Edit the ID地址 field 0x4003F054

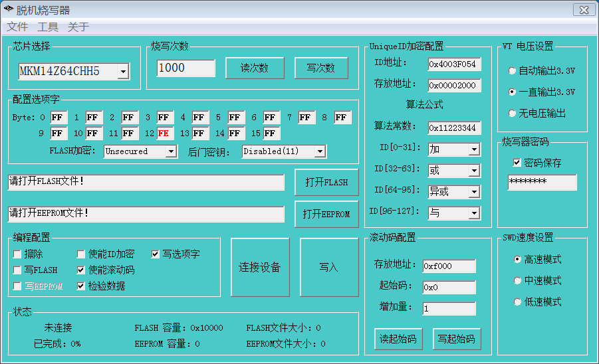[x=454, y=64]
